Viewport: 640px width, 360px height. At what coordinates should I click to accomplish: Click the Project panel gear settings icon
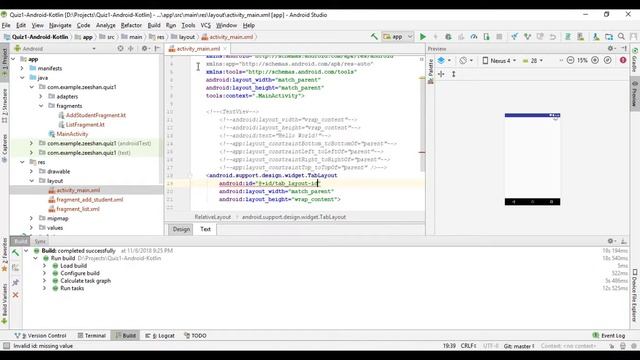click(x=144, y=48)
